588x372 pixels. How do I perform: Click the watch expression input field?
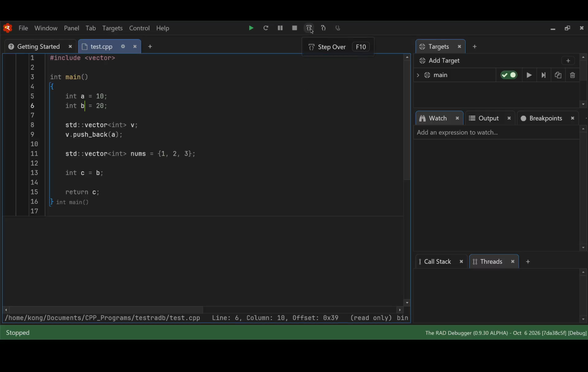point(496,133)
